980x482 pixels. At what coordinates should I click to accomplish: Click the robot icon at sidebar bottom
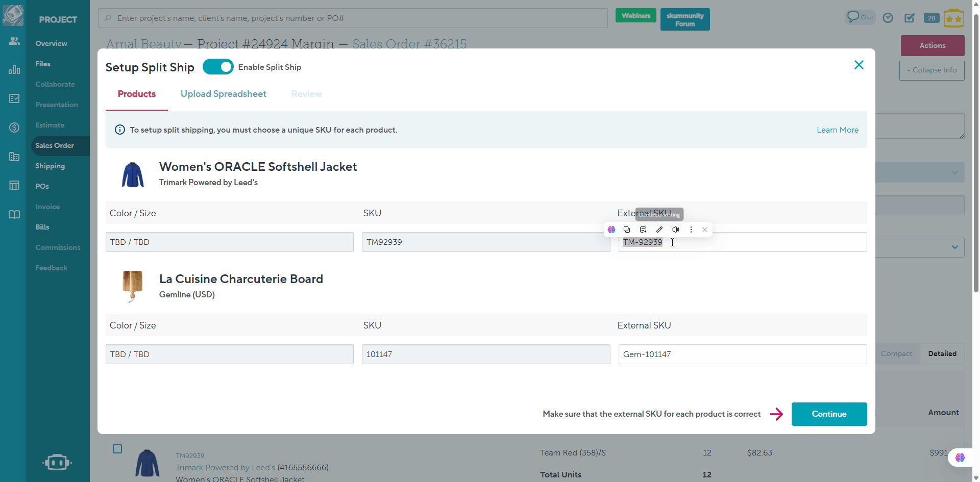(57, 462)
